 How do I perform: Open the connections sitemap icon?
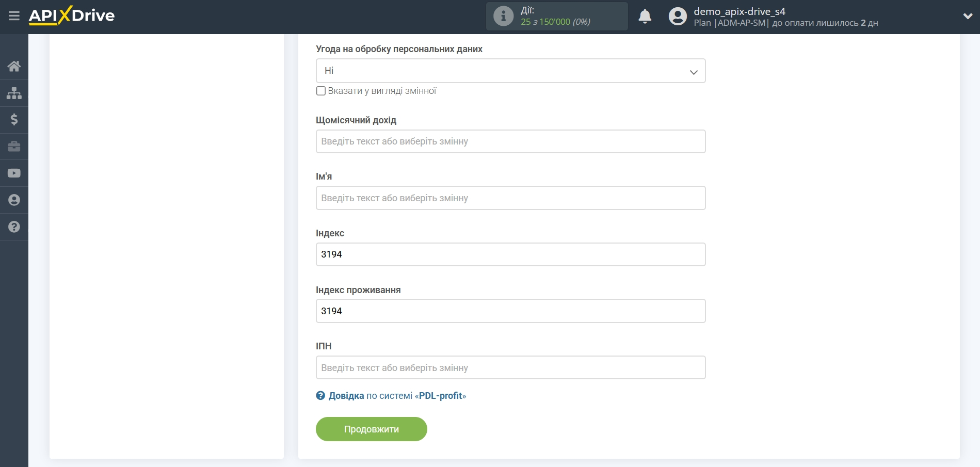point(14,93)
